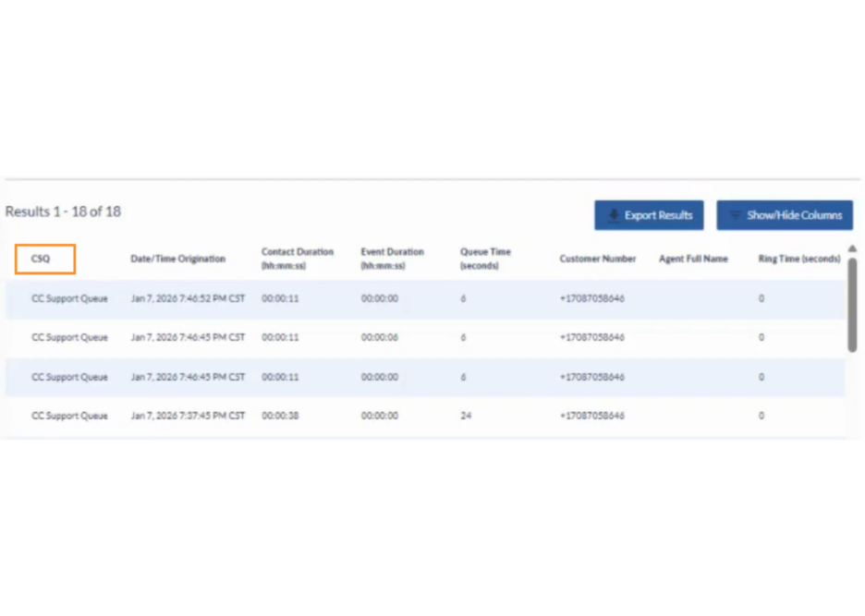Click the Event Duration column header
Image resolution: width=865 pixels, height=616 pixels.
[x=392, y=259]
